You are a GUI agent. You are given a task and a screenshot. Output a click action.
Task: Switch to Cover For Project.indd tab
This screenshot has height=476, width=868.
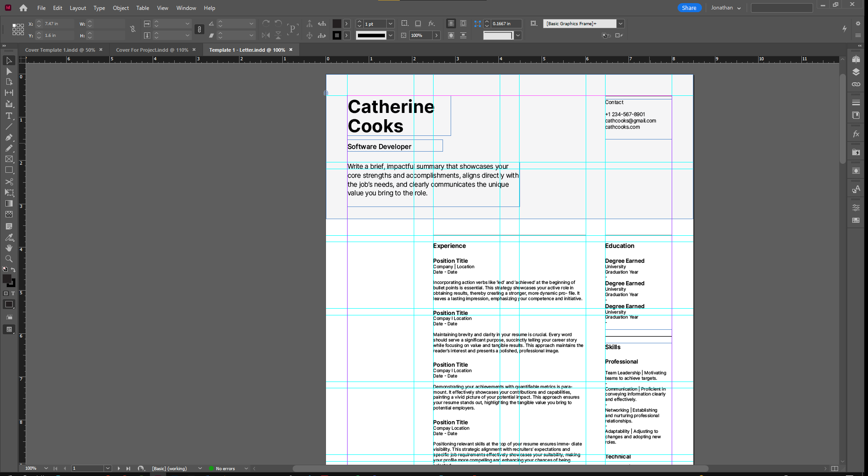152,50
